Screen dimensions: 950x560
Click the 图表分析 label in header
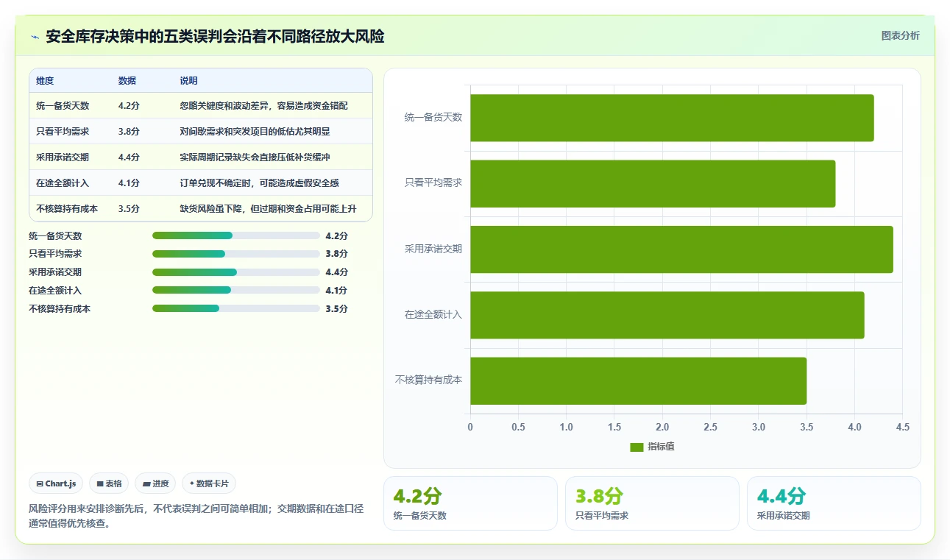(x=900, y=35)
